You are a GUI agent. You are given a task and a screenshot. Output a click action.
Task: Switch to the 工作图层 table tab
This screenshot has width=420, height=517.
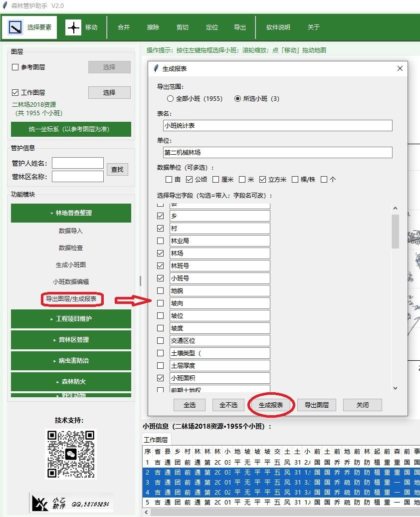coord(156,440)
